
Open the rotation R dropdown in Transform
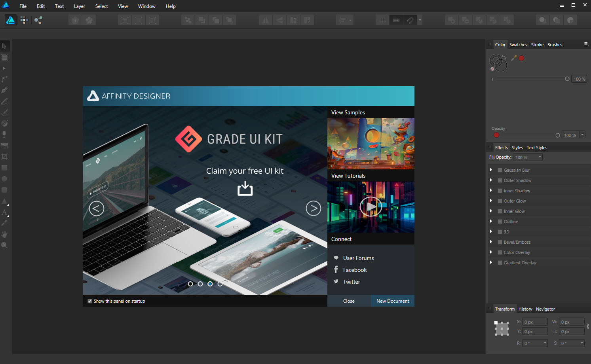pos(545,343)
